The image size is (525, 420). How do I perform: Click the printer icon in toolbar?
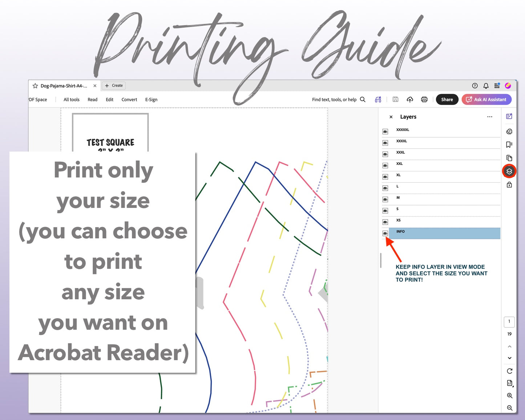424,100
